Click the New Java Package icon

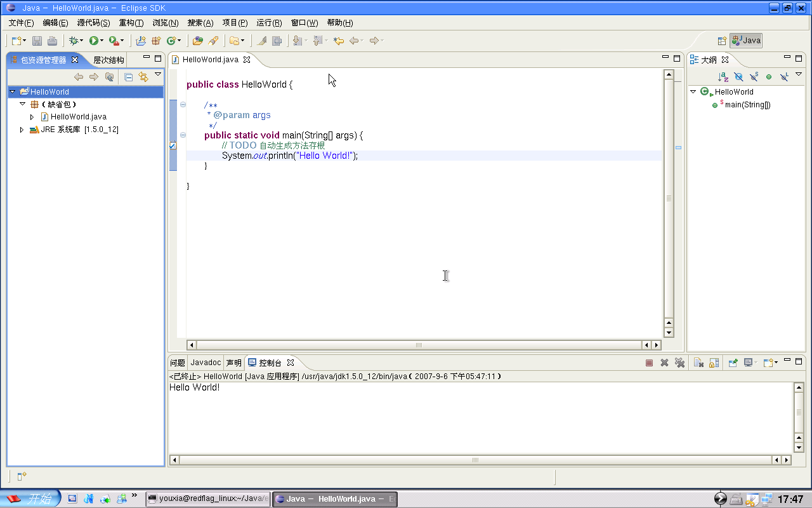click(155, 41)
